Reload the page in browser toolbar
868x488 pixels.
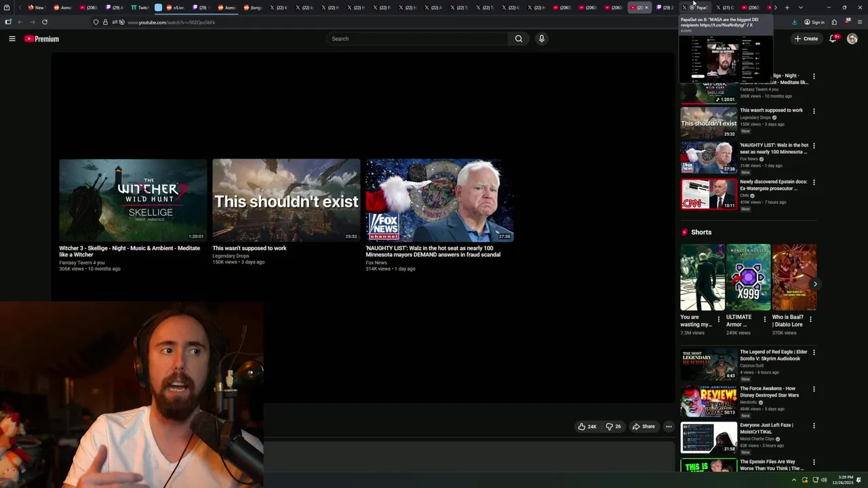[x=45, y=22]
